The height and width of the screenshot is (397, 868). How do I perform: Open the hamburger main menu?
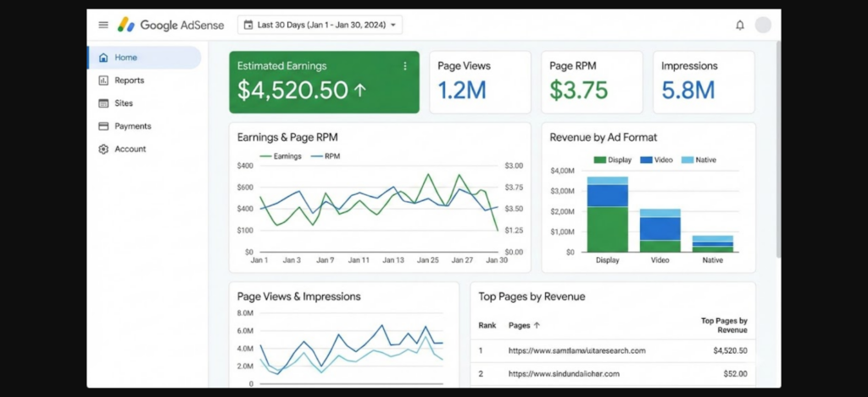tap(103, 25)
